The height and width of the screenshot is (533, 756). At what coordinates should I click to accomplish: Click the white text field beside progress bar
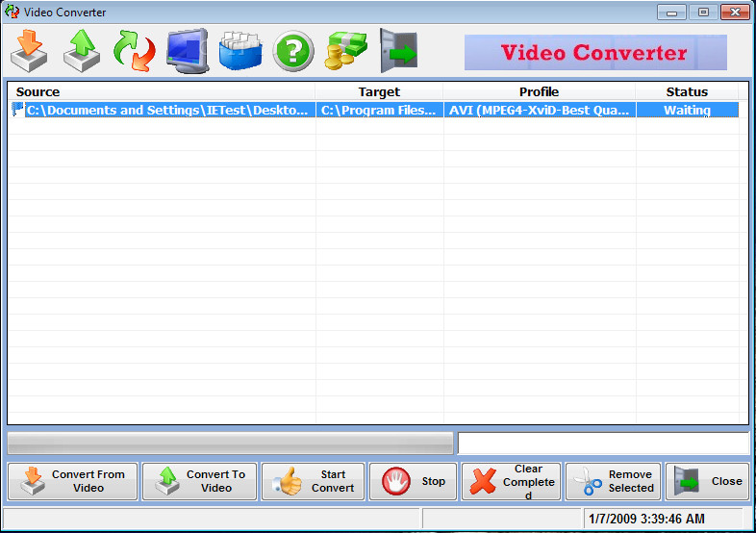pos(603,444)
